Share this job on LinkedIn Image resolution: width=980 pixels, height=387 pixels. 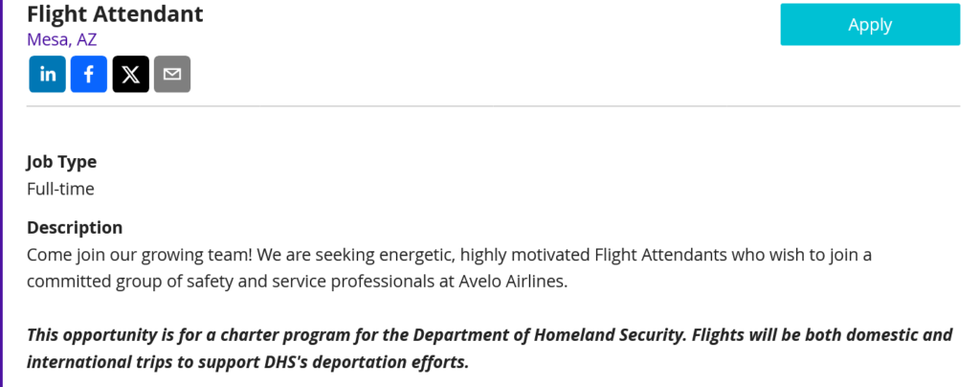(x=47, y=74)
